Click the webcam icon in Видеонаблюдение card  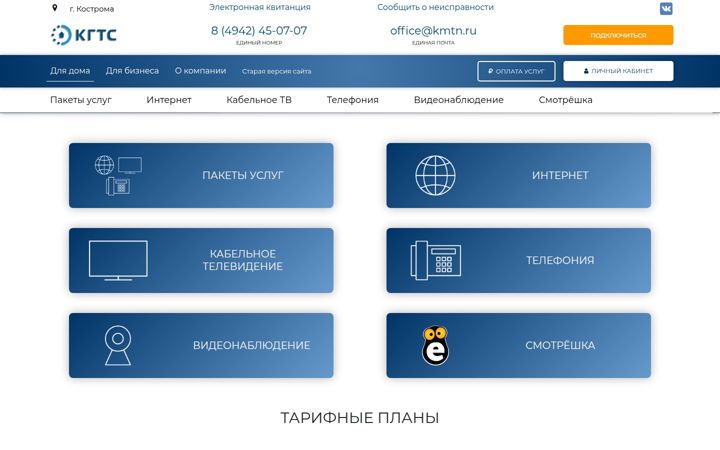coord(118,345)
